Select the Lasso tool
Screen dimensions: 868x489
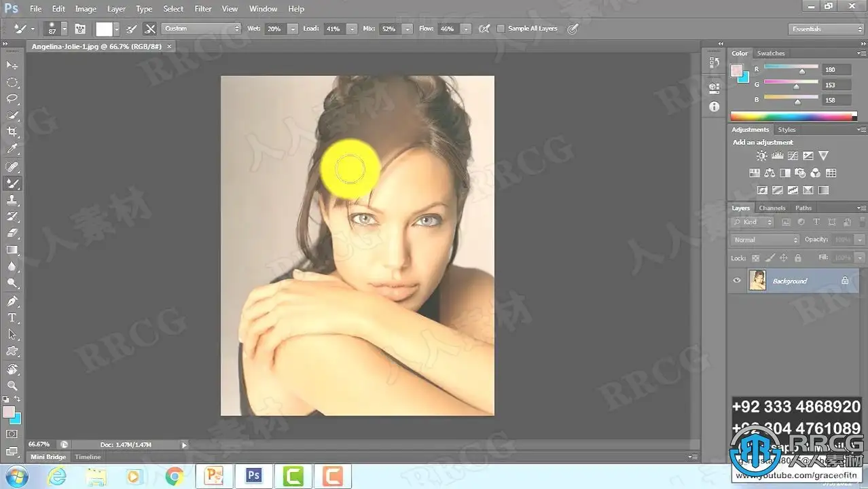[12, 98]
